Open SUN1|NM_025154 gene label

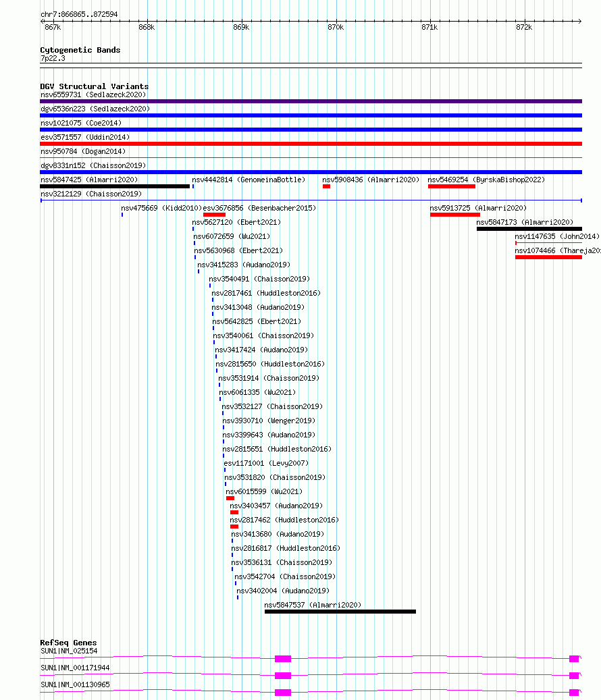coord(69,651)
